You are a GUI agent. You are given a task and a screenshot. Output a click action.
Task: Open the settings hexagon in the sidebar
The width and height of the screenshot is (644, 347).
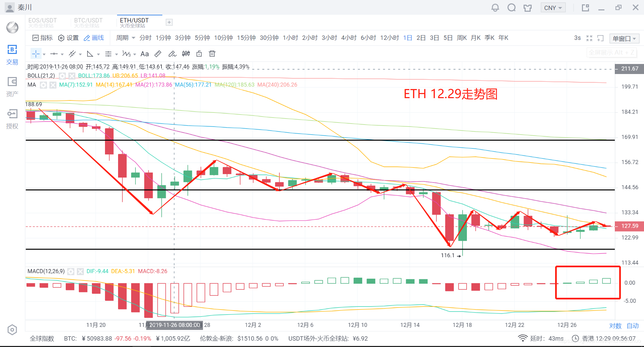click(x=12, y=330)
